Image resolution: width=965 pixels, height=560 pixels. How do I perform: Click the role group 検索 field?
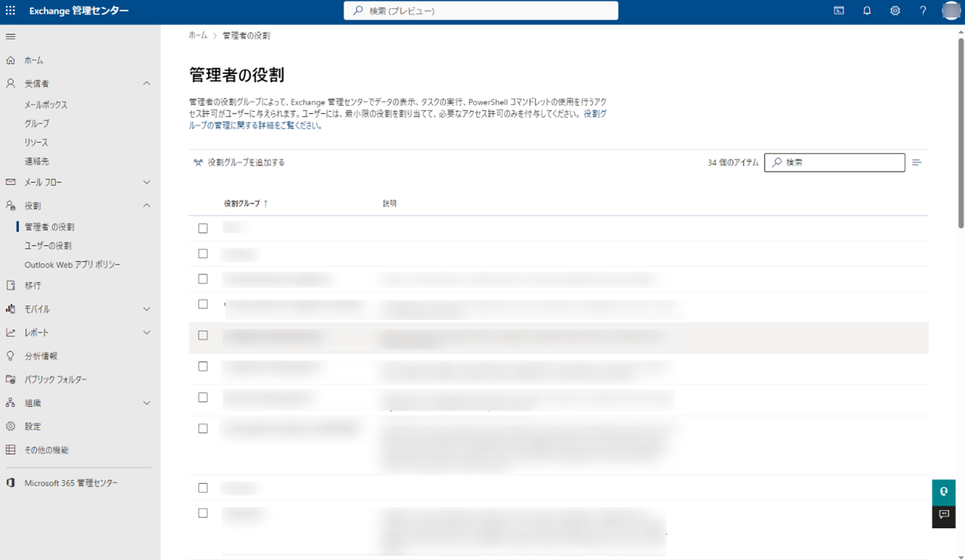834,162
